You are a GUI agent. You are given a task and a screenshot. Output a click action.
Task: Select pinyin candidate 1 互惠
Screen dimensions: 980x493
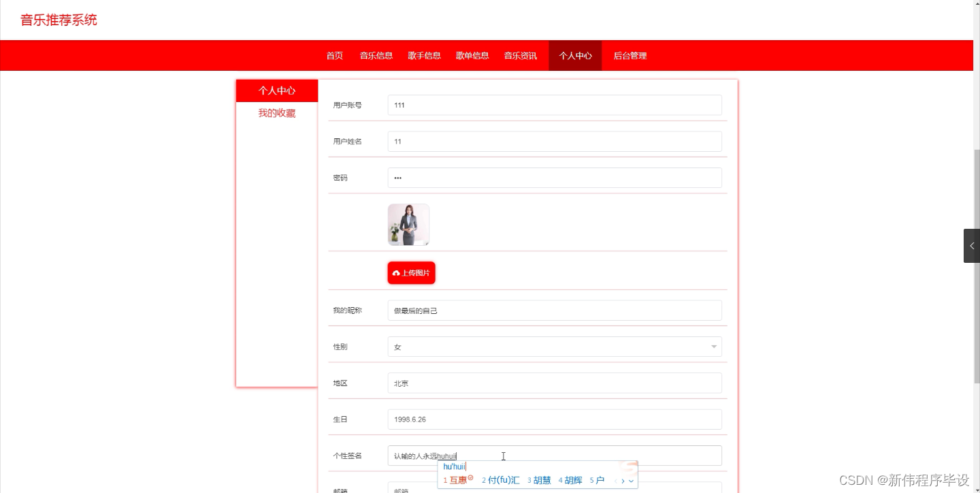point(459,479)
